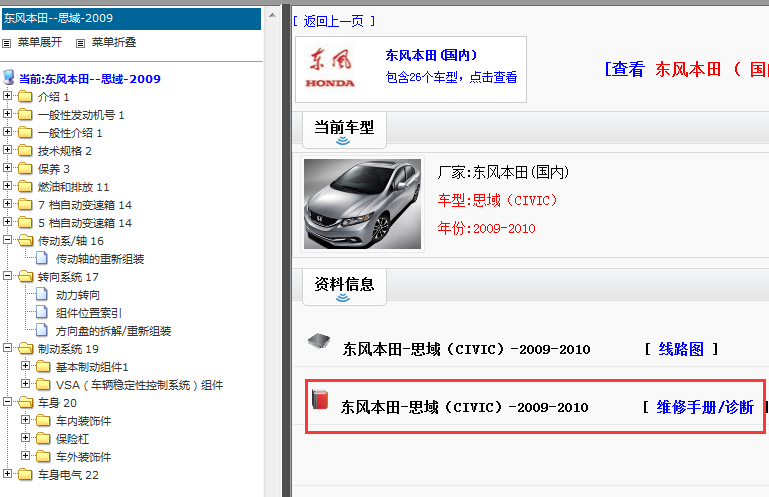Open 方向盘的拆解/重新组装 document
The image size is (769, 497).
coord(113,331)
